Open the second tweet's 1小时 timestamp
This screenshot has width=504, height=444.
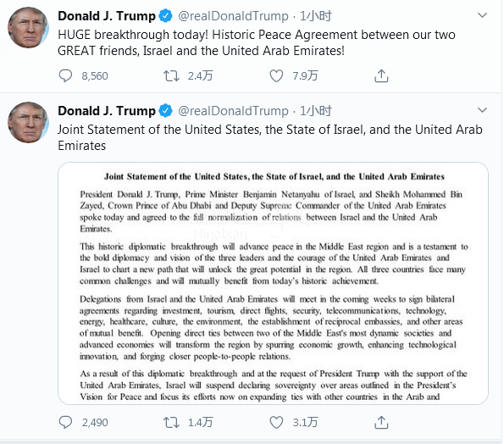point(316,111)
